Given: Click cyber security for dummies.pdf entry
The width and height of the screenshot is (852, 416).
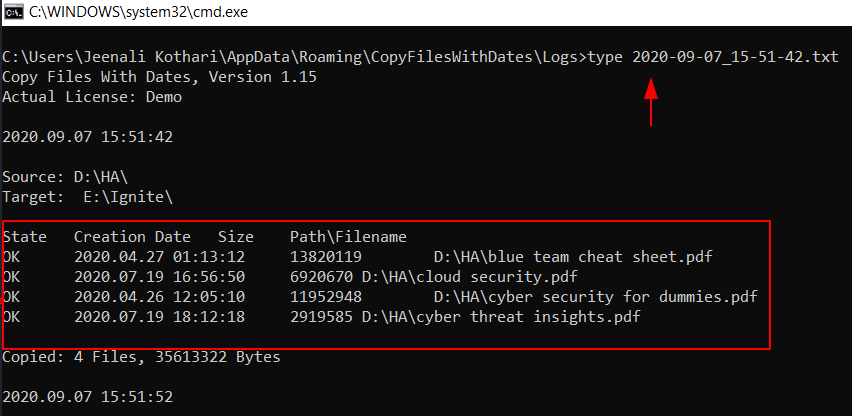Looking at the screenshot, I should click(595, 297).
